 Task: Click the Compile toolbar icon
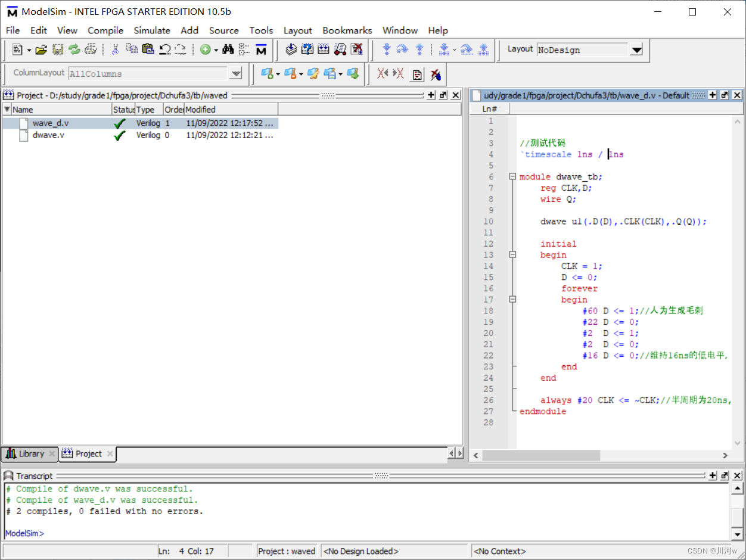291,49
